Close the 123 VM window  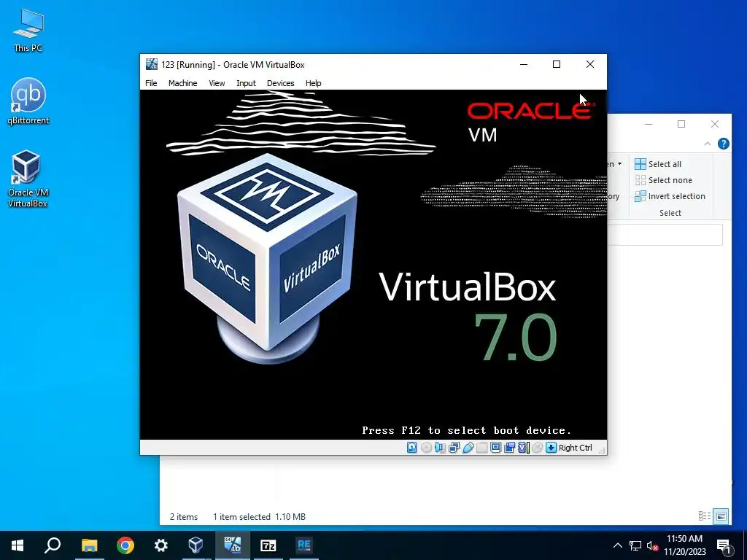click(589, 64)
